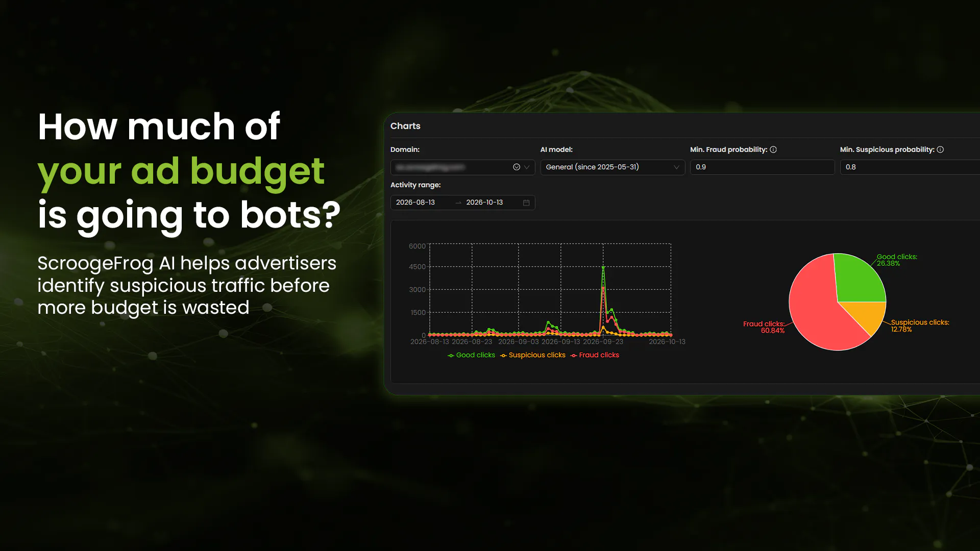Edit the Min. Fraud probability field 0.9
980x551 pixels.
(762, 167)
